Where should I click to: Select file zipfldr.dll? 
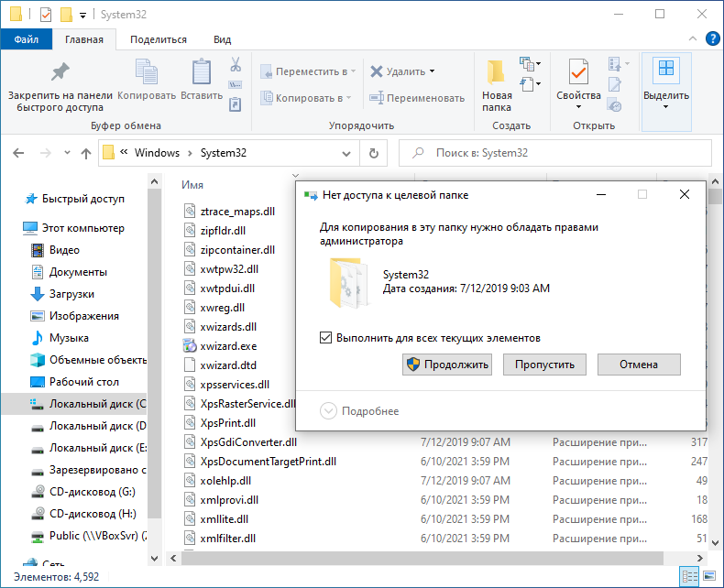coord(223,231)
